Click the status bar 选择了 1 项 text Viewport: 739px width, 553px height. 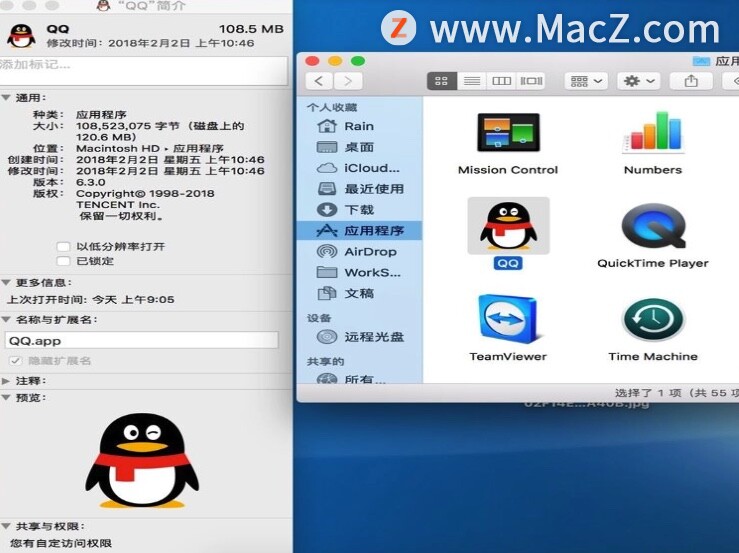tap(676, 393)
